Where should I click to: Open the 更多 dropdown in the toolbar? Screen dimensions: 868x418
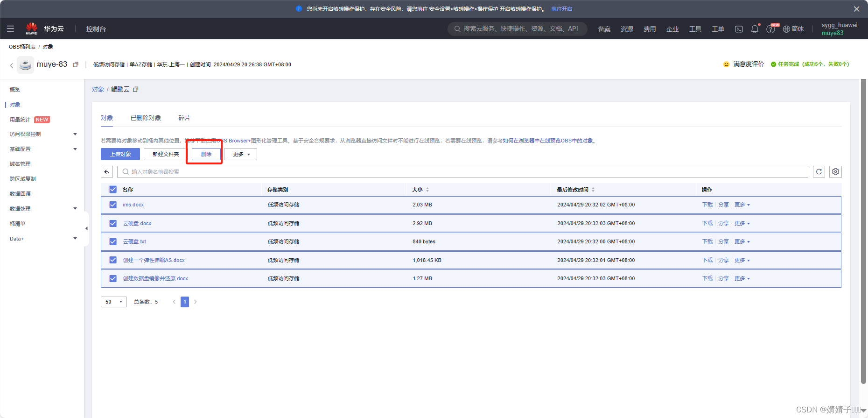pos(241,154)
